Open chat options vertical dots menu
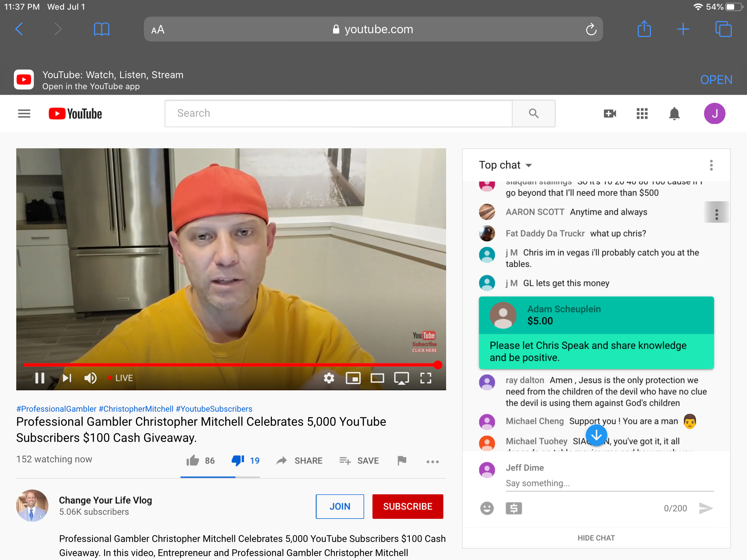 (711, 165)
